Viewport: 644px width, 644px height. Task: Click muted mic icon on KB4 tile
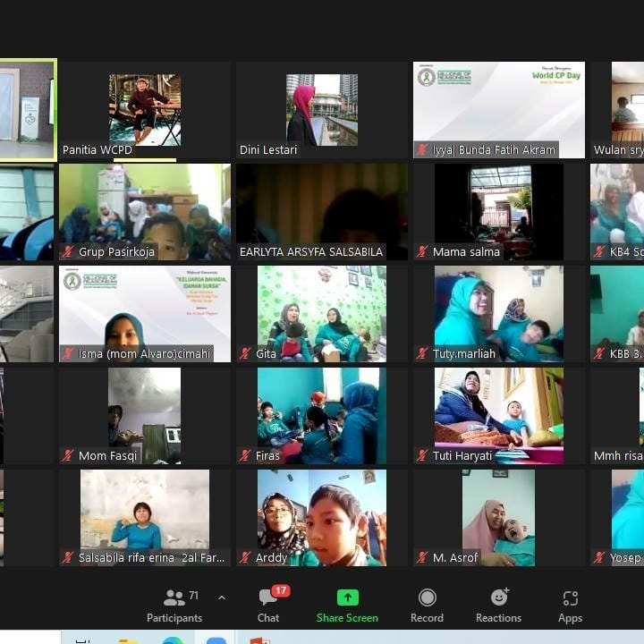[598, 251]
